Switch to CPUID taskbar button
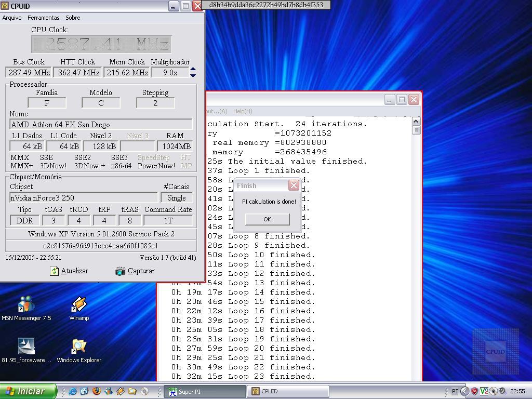 pos(288,391)
